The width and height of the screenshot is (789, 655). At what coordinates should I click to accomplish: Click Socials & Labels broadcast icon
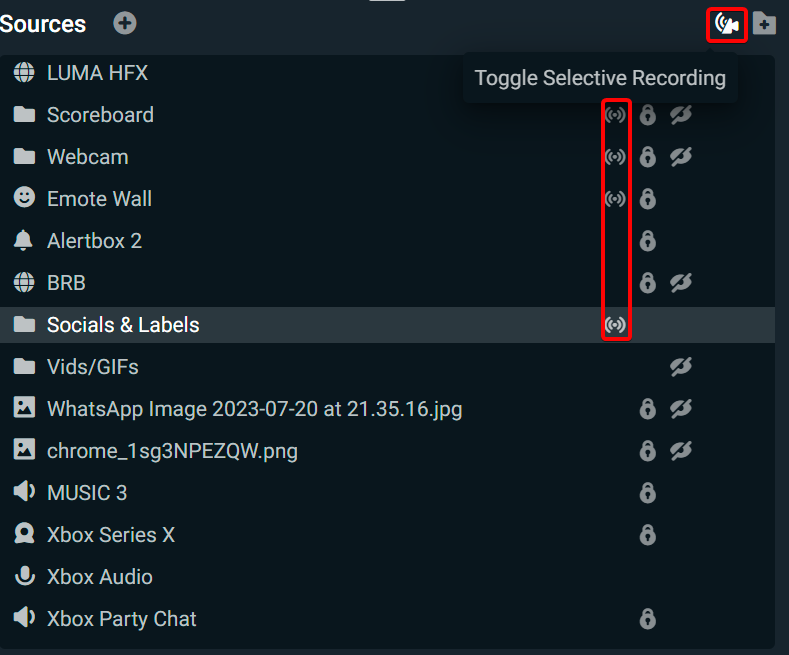616,325
